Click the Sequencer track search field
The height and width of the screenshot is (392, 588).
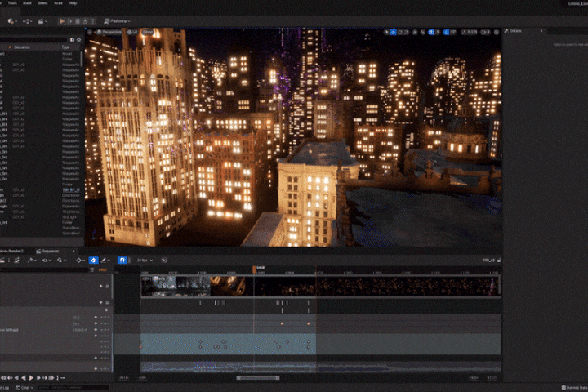[44, 269]
